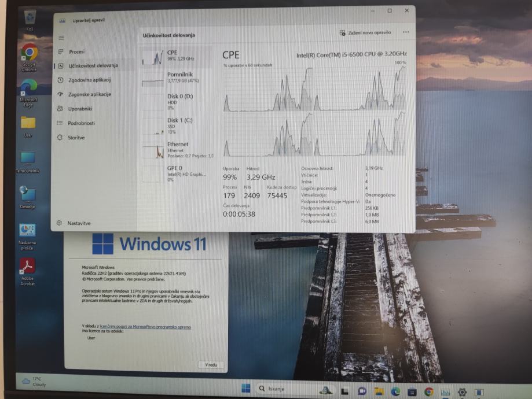Open Ta računalnik desktop icon
The height and width of the screenshot is (399, 532).
click(x=27, y=162)
